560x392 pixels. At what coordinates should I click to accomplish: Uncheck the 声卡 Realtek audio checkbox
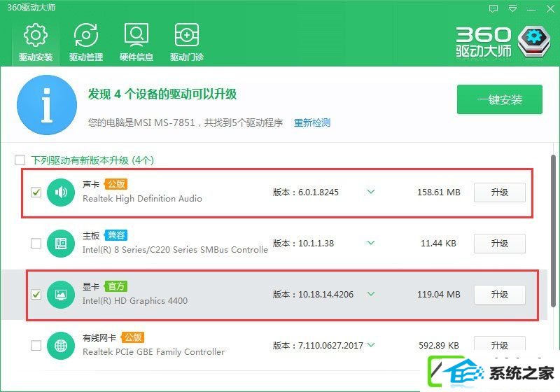click(36, 192)
